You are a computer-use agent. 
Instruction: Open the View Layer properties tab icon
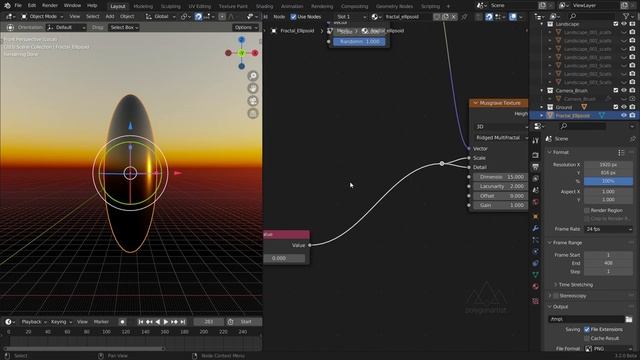536,178
